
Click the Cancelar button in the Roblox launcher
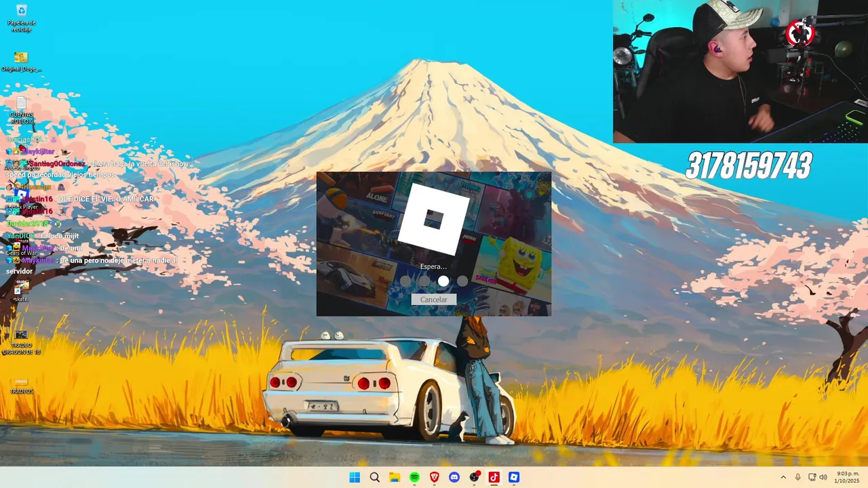tap(433, 300)
